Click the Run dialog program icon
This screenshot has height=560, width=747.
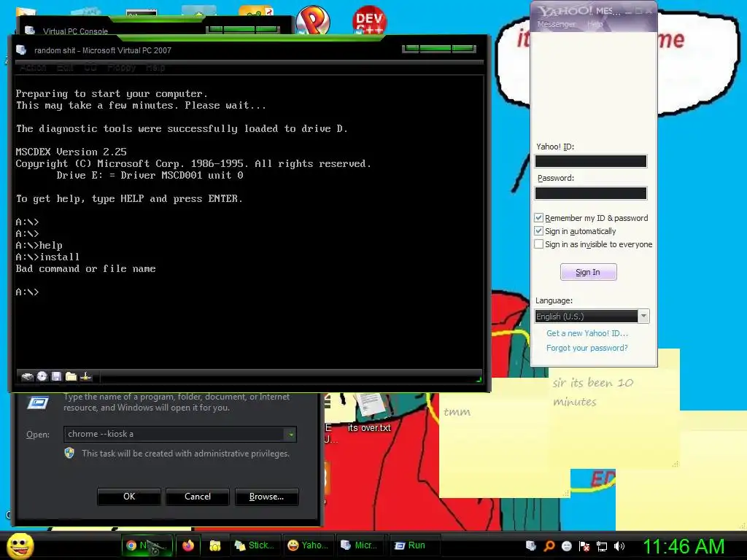point(38,402)
